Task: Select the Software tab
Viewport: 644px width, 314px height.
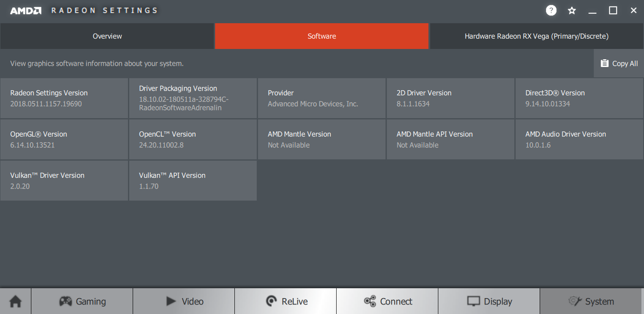Action: [322, 36]
